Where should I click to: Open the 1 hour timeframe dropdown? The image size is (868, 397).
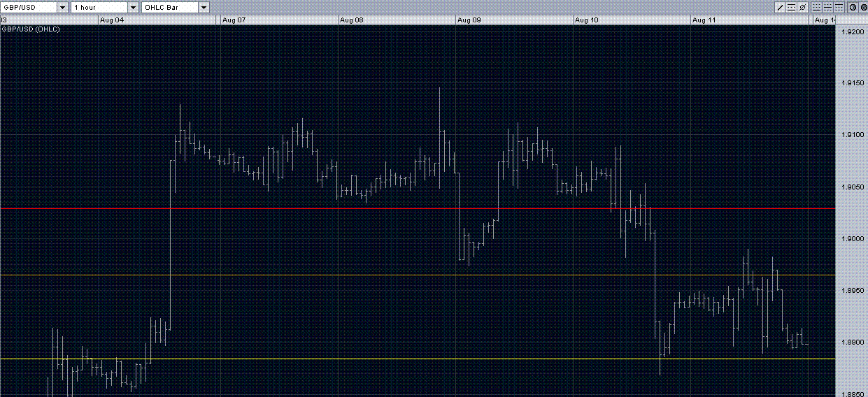point(133,7)
